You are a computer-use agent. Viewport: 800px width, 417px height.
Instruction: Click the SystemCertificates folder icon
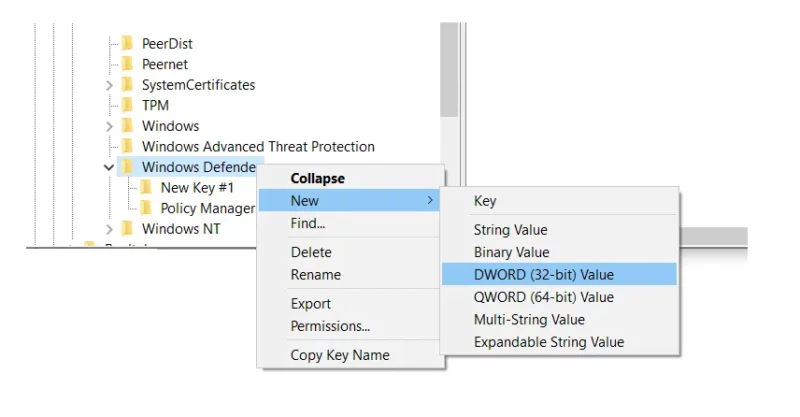[x=127, y=84]
